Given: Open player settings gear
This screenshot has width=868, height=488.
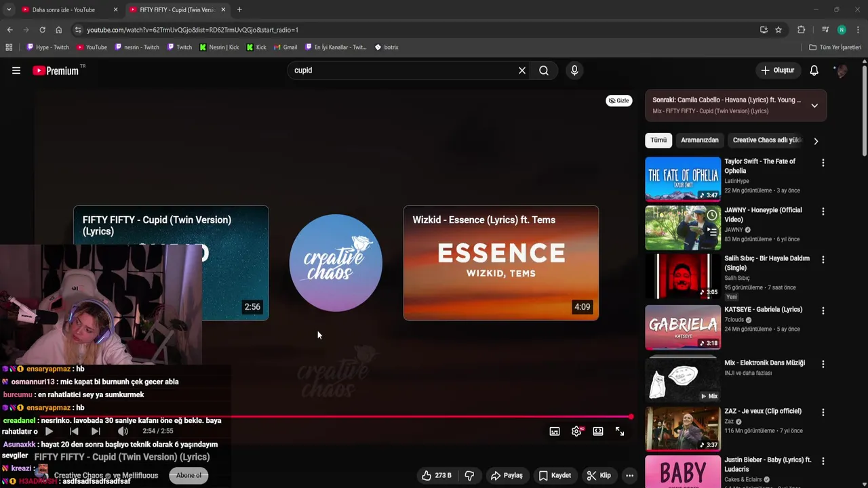Looking at the screenshot, I should click(x=576, y=431).
